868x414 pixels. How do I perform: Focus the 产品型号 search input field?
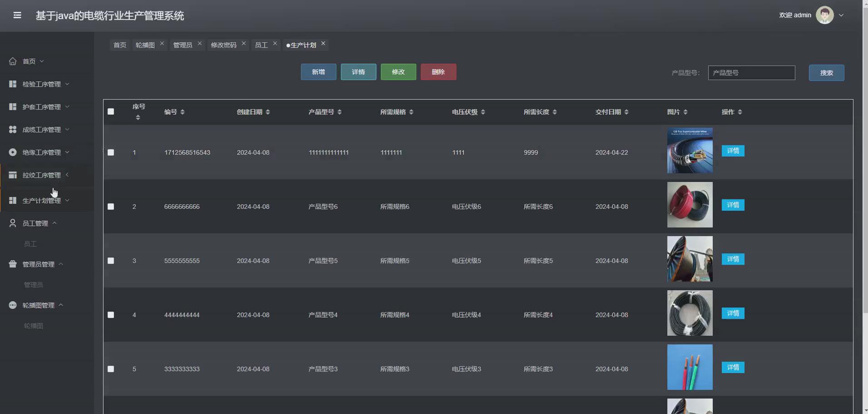[752, 73]
